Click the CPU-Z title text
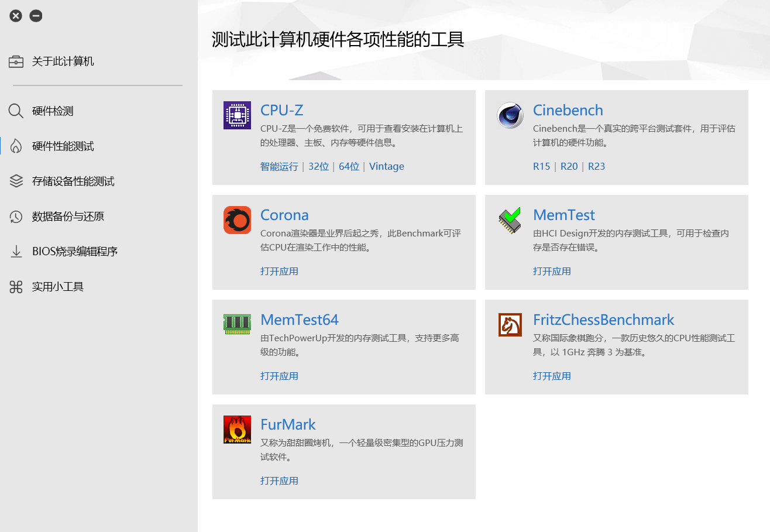Image resolution: width=770 pixels, height=532 pixels. 281,110
